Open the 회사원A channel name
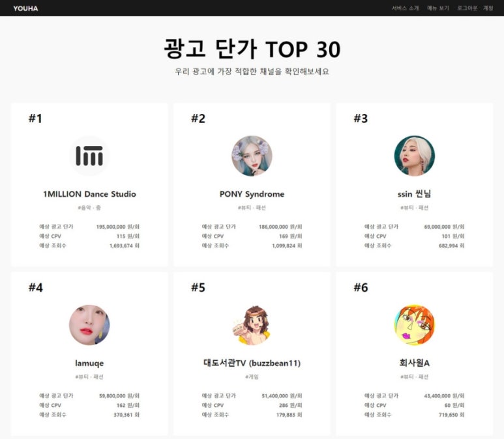Screen dimensions: 504x439 pos(414,363)
